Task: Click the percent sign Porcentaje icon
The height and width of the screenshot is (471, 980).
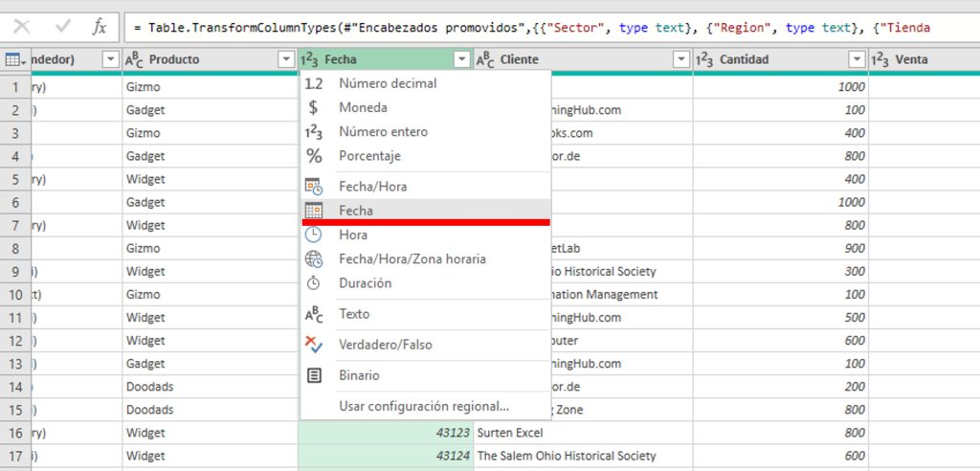Action: point(314,156)
